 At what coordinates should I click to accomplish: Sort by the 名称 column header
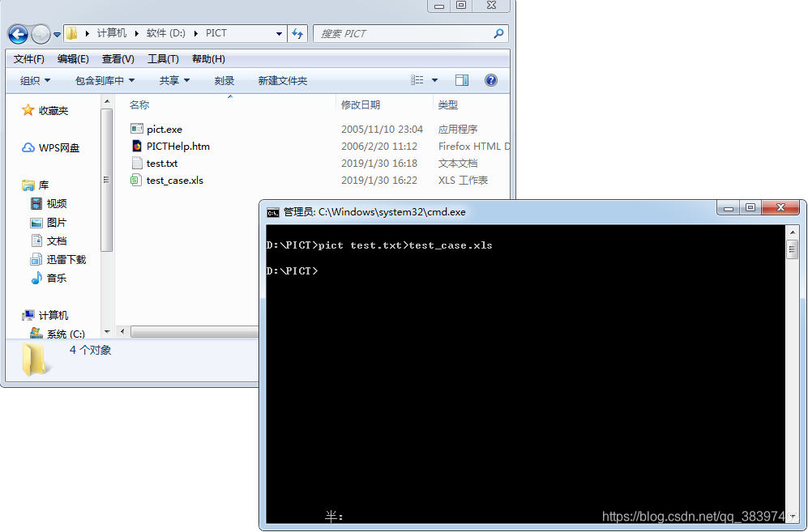(139, 105)
